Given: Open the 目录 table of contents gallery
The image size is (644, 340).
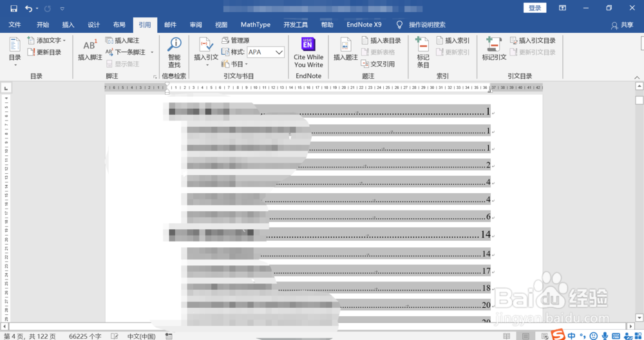Looking at the screenshot, I should (15, 53).
